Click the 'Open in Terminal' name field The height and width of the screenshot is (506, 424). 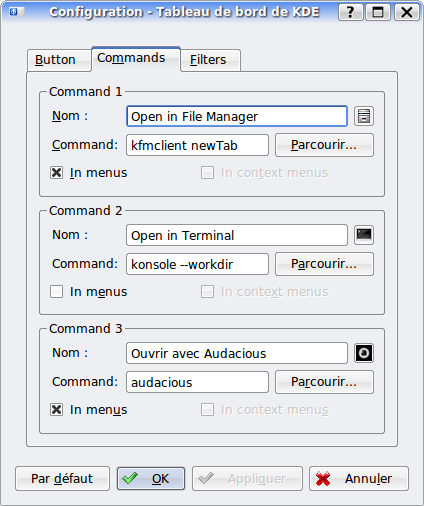[237, 235]
